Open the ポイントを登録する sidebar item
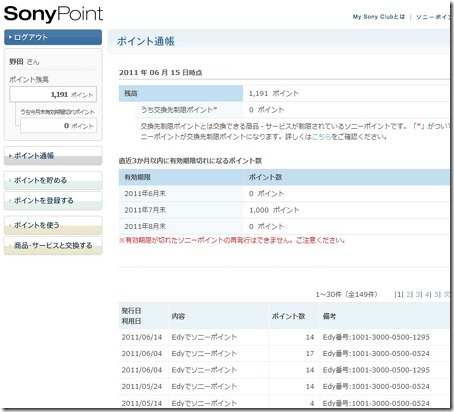The height and width of the screenshot is (412, 454). (x=53, y=201)
